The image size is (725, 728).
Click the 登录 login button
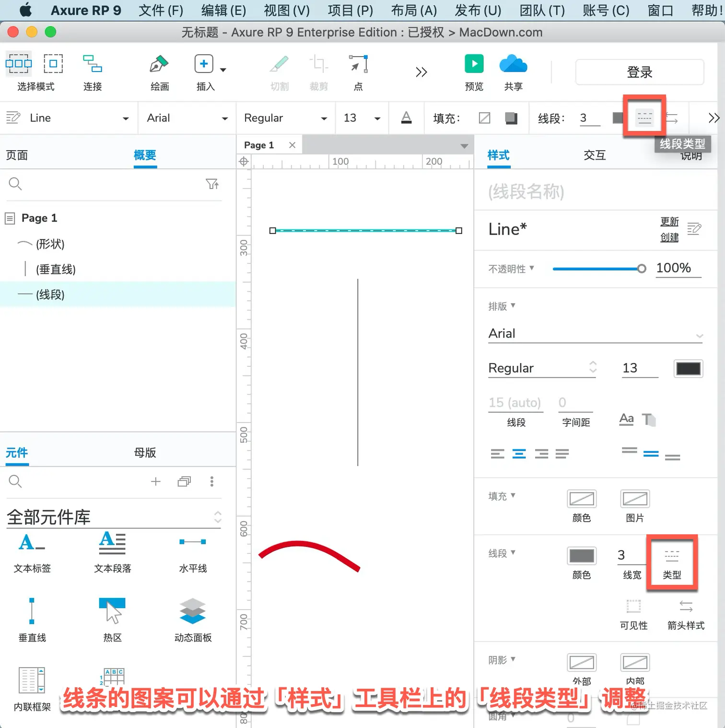click(640, 72)
